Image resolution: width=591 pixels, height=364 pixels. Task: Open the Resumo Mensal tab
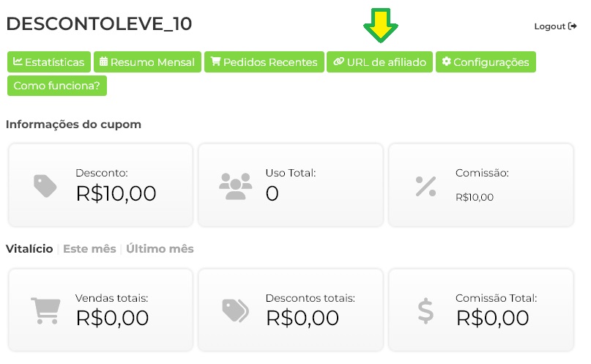tap(147, 62)
